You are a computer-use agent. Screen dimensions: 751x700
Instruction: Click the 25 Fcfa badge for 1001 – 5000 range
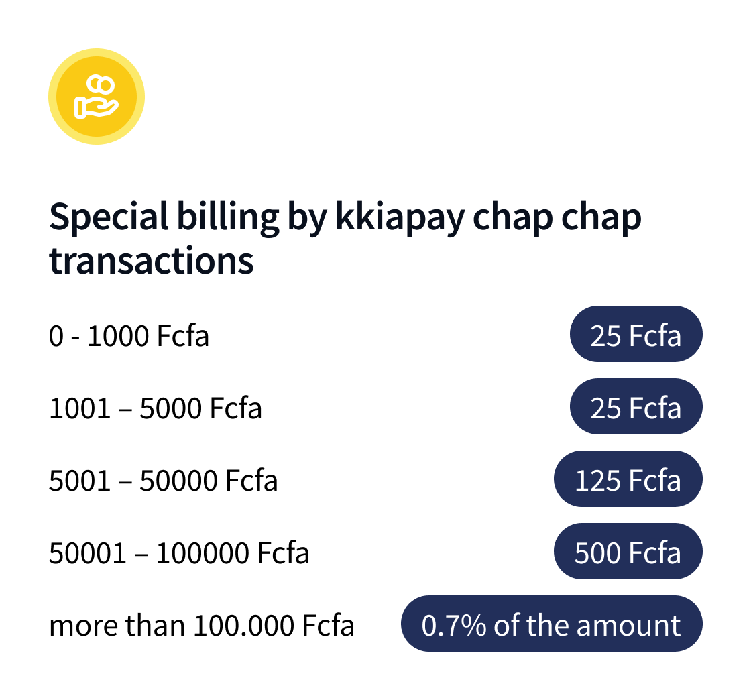[636, 407]
